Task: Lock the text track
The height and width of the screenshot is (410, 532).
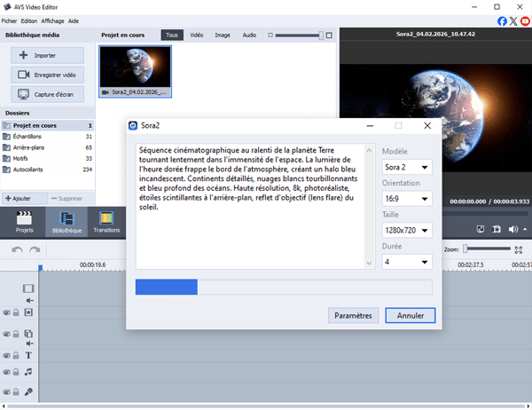Action: (x=16, y=356)
